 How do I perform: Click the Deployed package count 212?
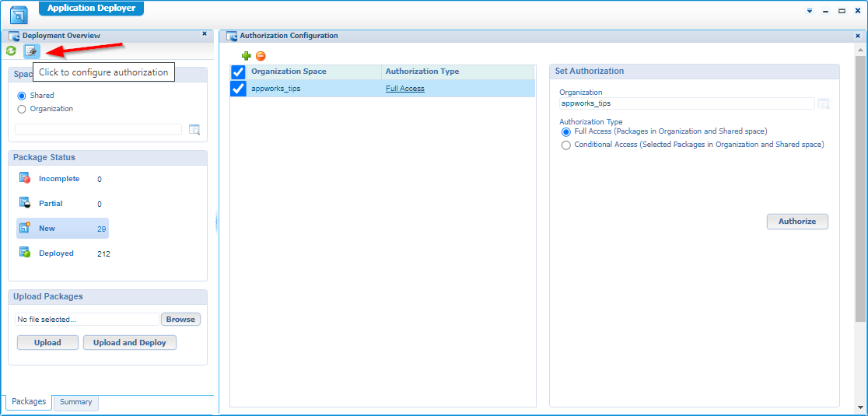tap(103, 254)
